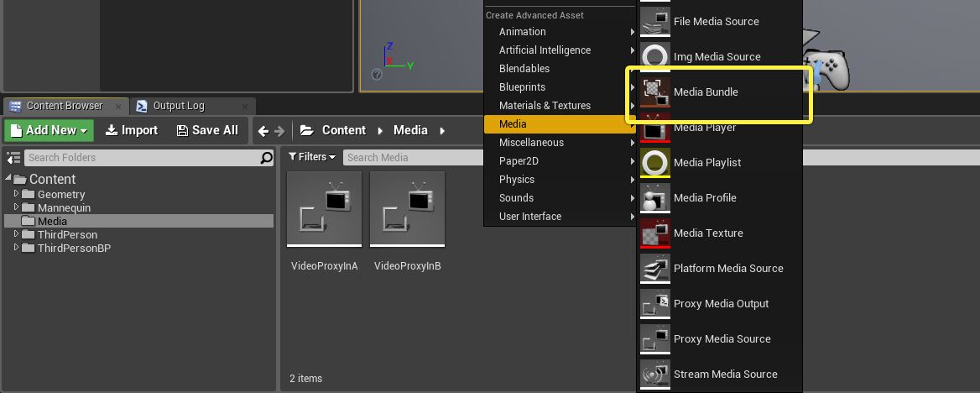
Task: Click the path folder icon before Content
Action: [306, 131]
